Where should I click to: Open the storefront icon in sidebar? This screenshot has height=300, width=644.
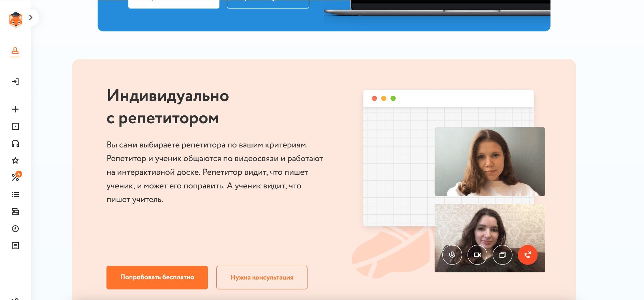point(15,212)
